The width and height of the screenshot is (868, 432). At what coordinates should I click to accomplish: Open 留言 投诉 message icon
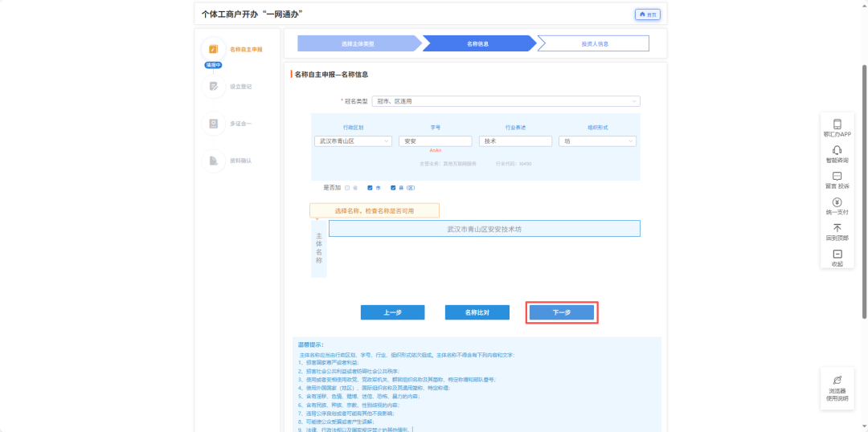(x=837, y=176)
